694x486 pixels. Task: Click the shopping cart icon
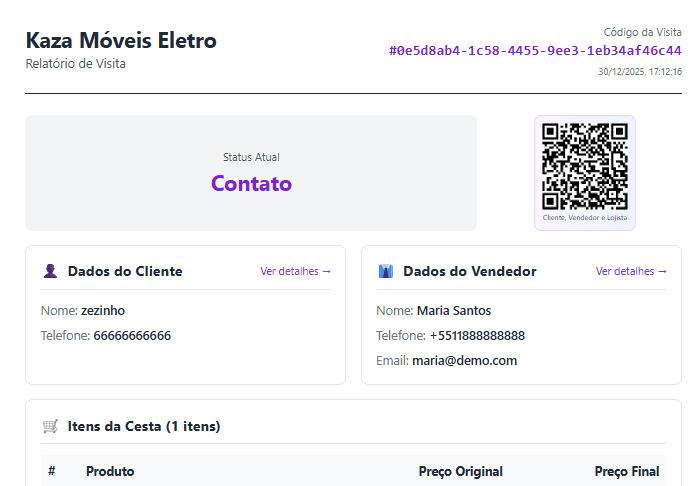50,426
